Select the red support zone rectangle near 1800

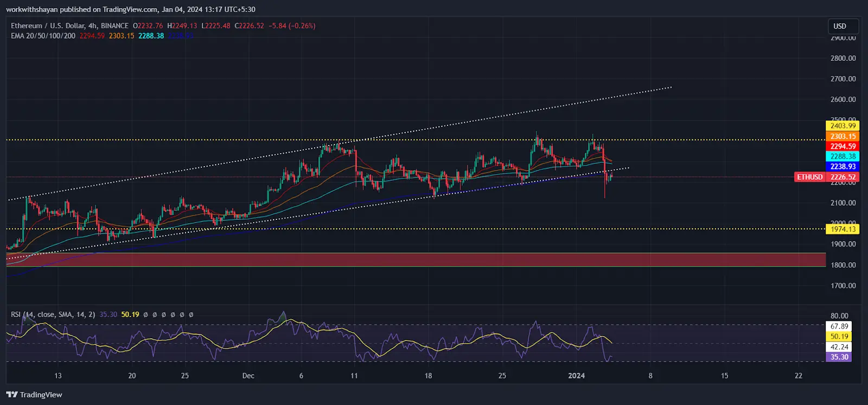(416, 260)
